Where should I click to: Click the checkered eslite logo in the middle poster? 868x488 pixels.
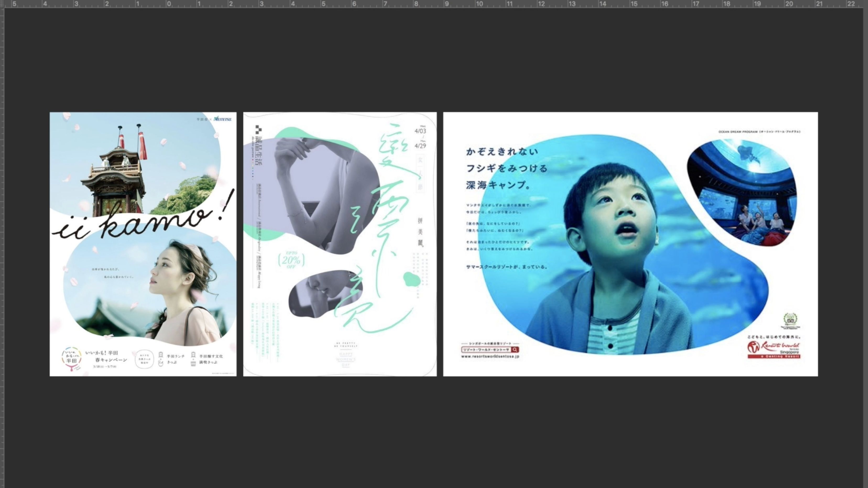(x=258, y=130)
